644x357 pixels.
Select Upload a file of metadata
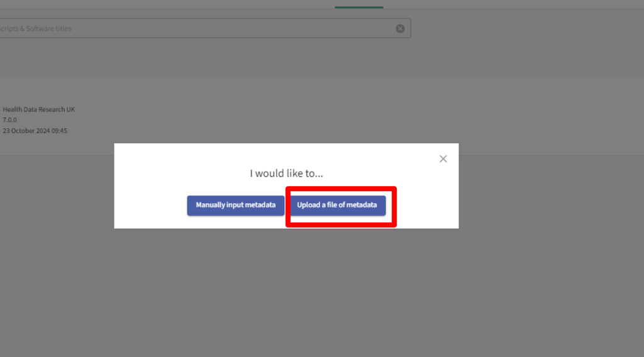click(x=338, y=205)
